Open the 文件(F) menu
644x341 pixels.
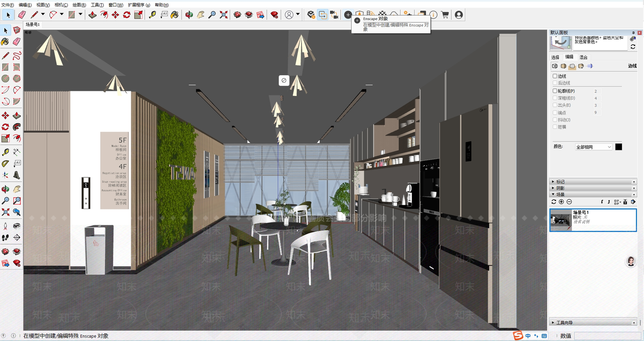pyautogui.click(x=8, y=5)
